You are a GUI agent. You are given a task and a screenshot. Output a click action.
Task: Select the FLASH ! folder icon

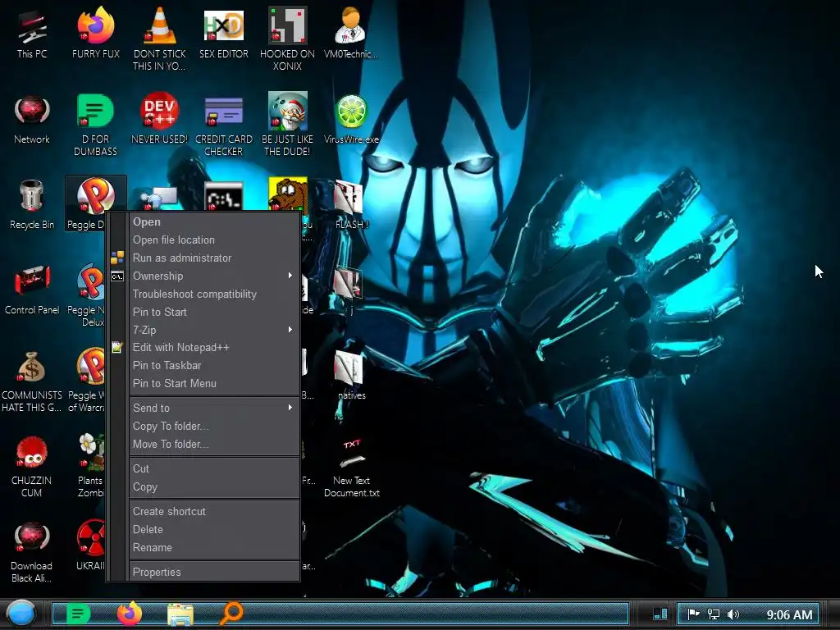coord(351,204)
